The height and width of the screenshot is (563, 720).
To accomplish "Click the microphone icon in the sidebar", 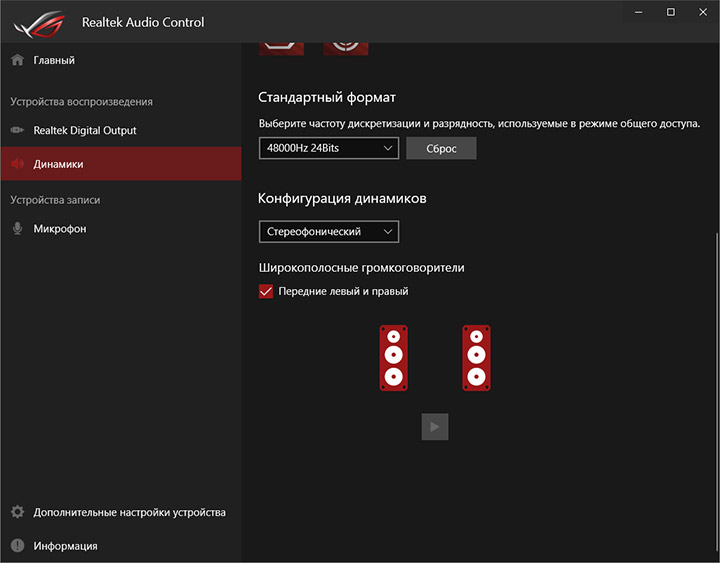I will (x=17, y=228).
